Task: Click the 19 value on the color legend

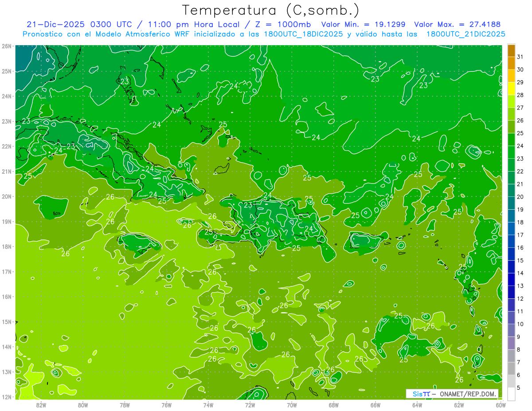Action: click(520, 209)
